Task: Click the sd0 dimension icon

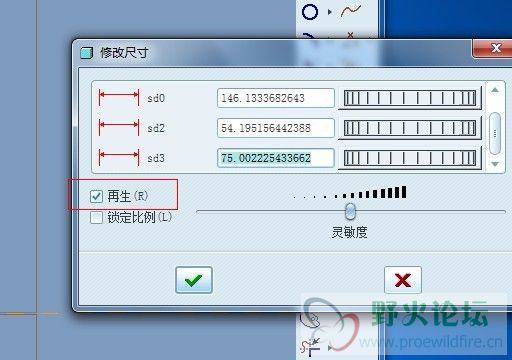Action: tap(119, 97)
